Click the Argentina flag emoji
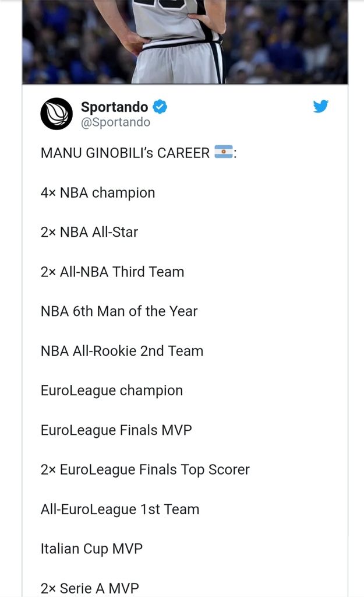 point(224,153)
